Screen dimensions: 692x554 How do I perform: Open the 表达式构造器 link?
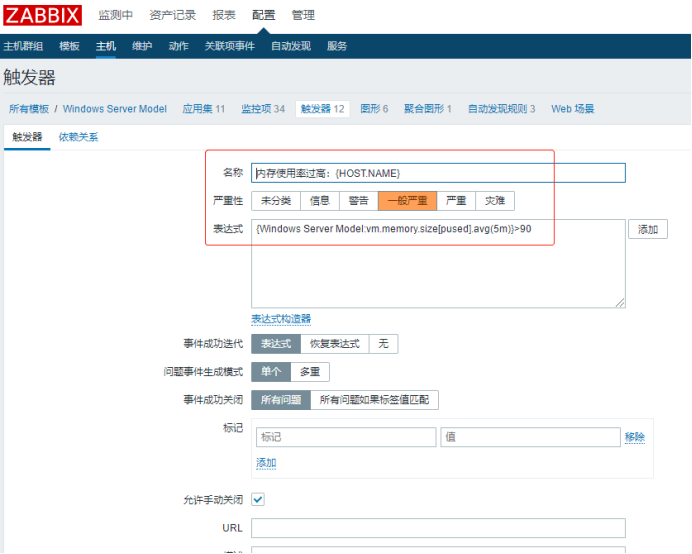click(x=281, y=319)
